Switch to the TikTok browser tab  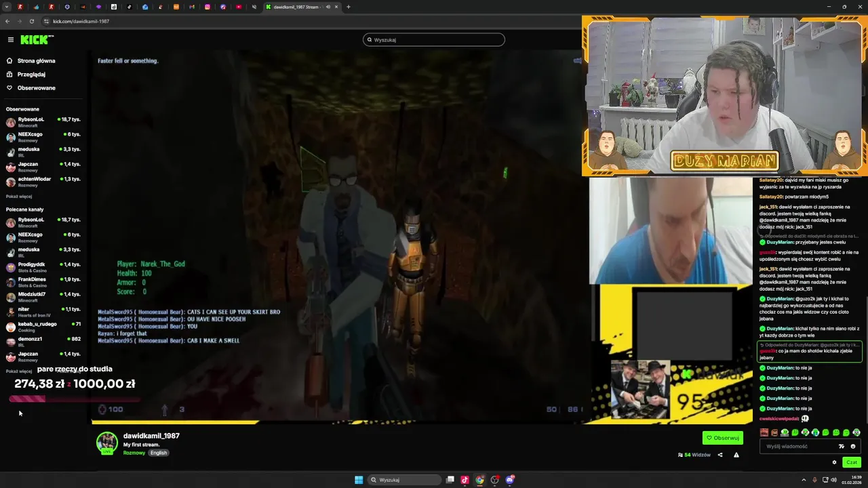click(x=129, y=7)
